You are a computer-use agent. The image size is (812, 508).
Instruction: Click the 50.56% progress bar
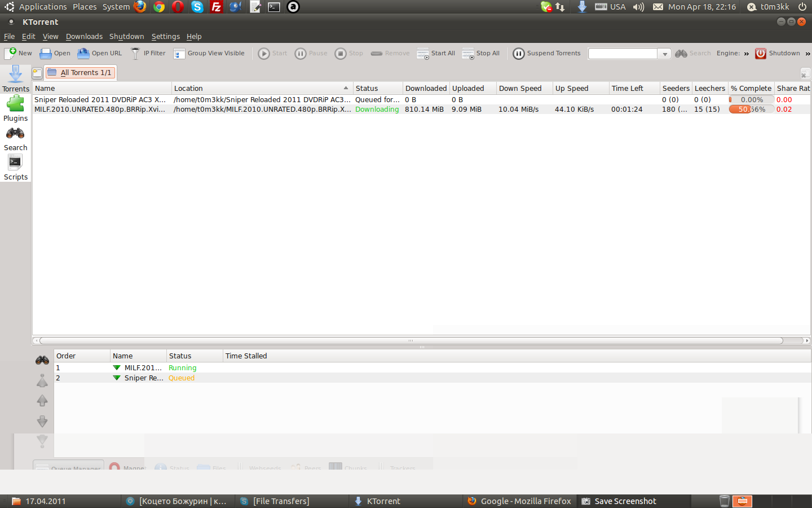[x=751, y=109]
